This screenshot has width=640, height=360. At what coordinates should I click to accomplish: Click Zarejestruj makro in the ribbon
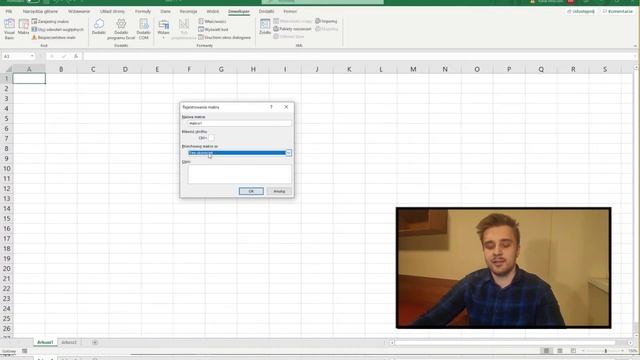click(50, 21)
